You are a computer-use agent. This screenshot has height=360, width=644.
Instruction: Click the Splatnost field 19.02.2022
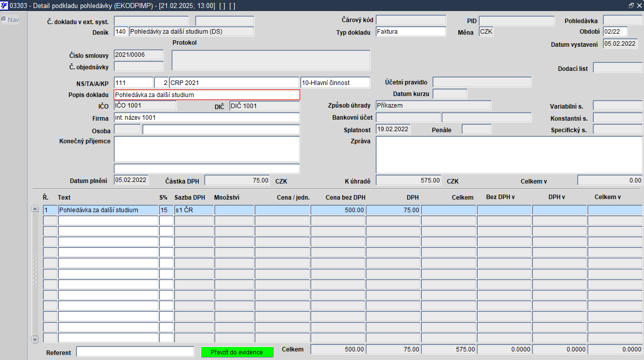click(393, 129)
